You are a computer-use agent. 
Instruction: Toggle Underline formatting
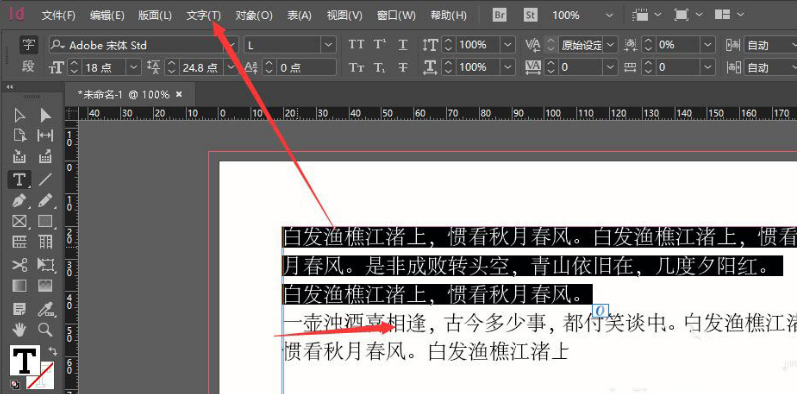click(403, 45)
